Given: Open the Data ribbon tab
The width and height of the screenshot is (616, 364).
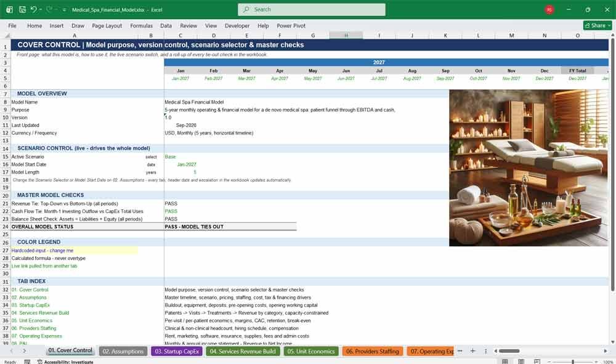Looking at the screenshot, I should 166,25.
